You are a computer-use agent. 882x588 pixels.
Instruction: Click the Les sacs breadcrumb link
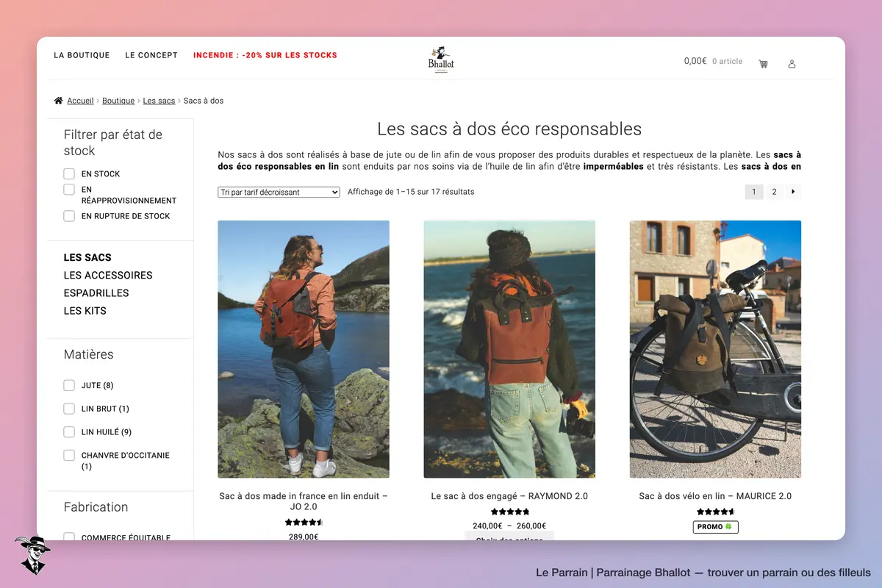(159, 101)
